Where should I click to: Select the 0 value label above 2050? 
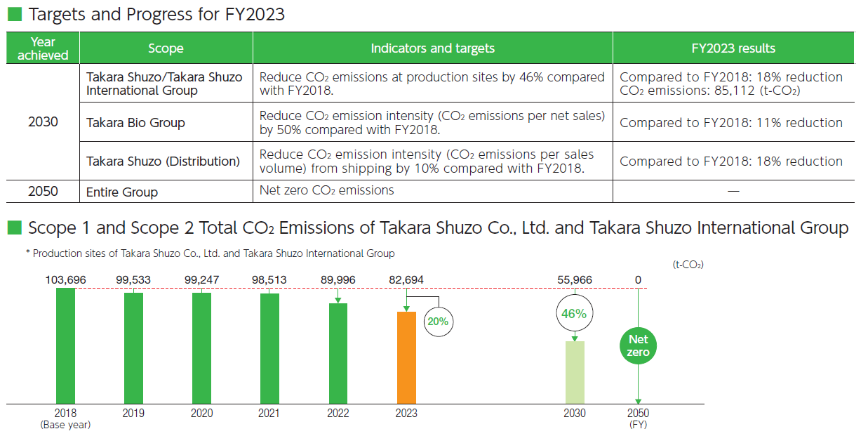point(638,279)
